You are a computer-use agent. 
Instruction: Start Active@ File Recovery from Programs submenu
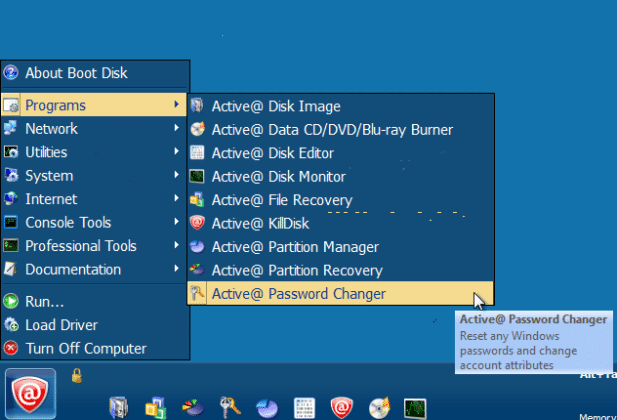(340, 200)
